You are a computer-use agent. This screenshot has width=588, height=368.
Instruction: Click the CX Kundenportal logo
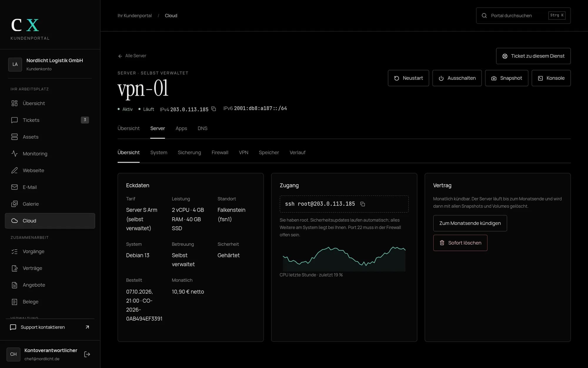pyautogui.click(x=30, y=29)
